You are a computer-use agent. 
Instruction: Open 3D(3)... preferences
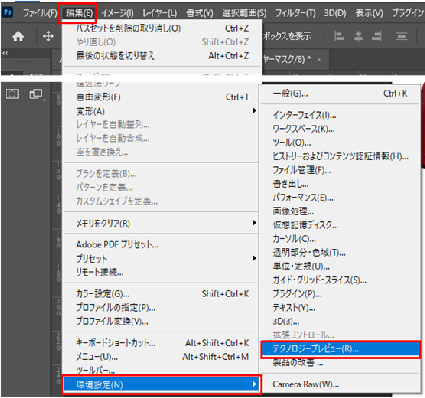(340, 321)
